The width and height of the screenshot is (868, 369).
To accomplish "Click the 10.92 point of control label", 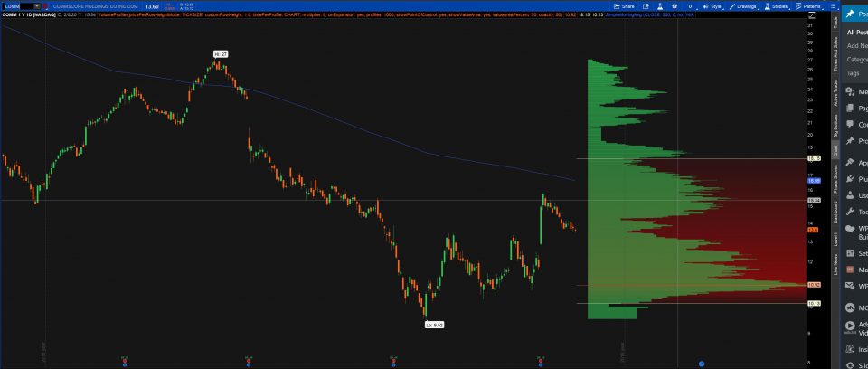I will [815, 285].
